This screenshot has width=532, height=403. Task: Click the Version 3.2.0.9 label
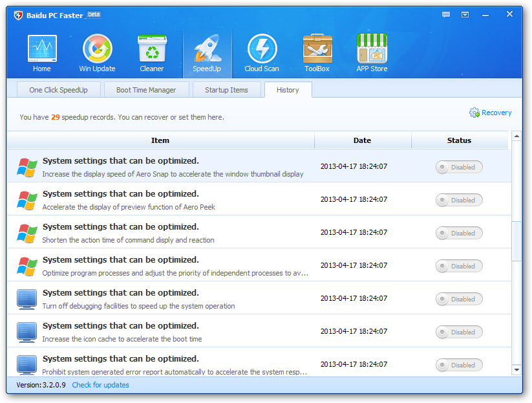coord(41,385)
